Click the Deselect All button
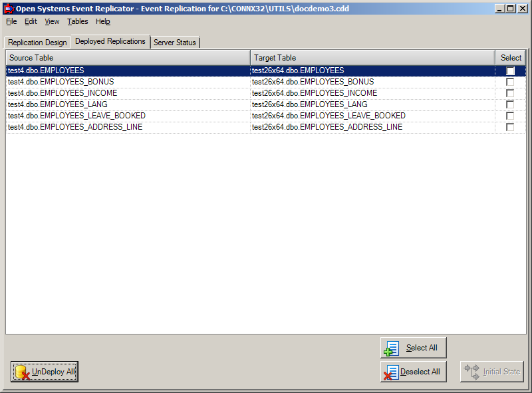The width and height of the screenshot is (532, 393). tap(414, 372)
